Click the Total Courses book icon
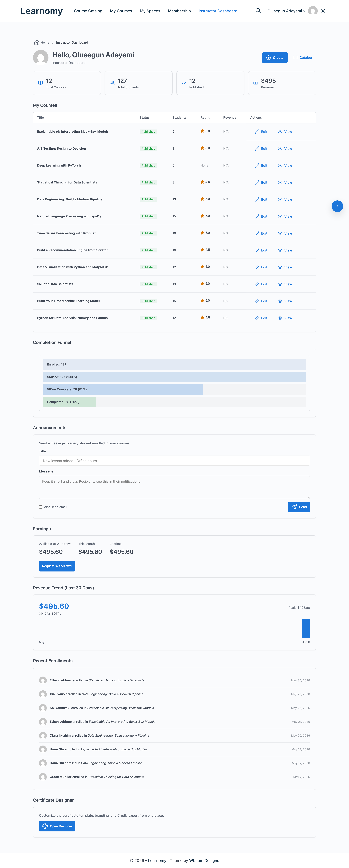349x868 pixels. 40,83
